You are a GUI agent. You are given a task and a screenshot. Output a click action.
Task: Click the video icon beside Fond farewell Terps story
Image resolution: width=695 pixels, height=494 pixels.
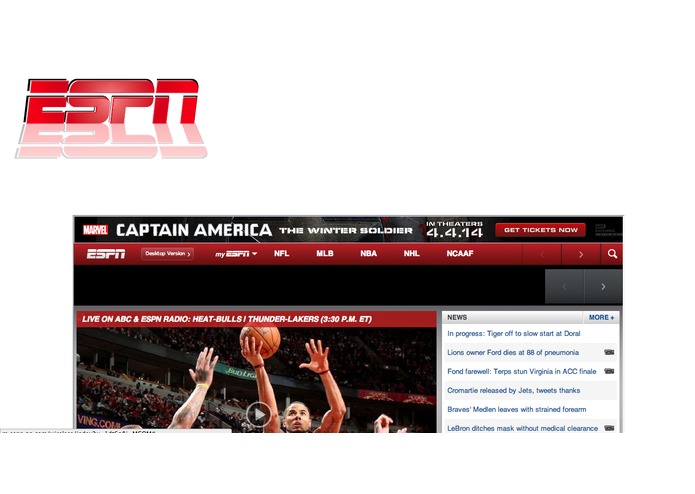[x=609, y=371]
